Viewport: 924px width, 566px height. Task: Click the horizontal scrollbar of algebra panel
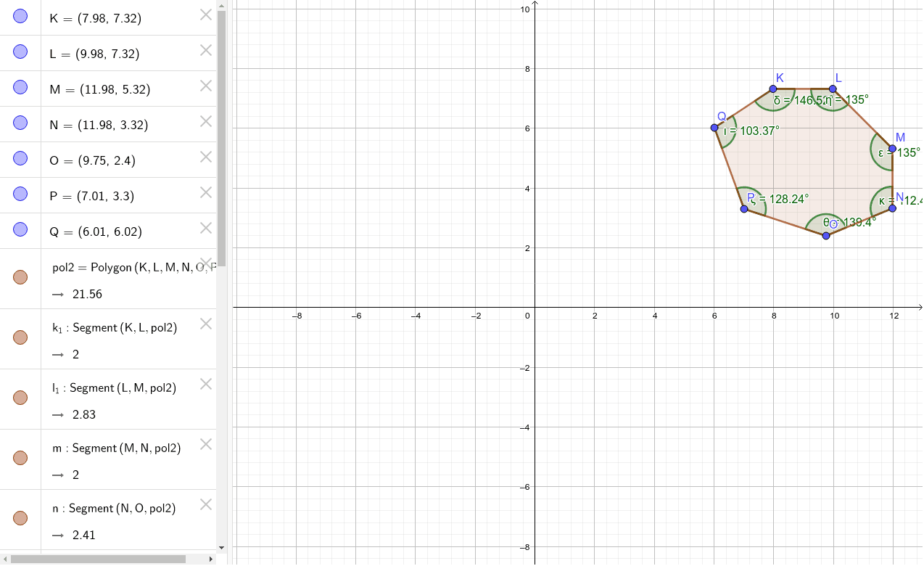click(99, 559)
